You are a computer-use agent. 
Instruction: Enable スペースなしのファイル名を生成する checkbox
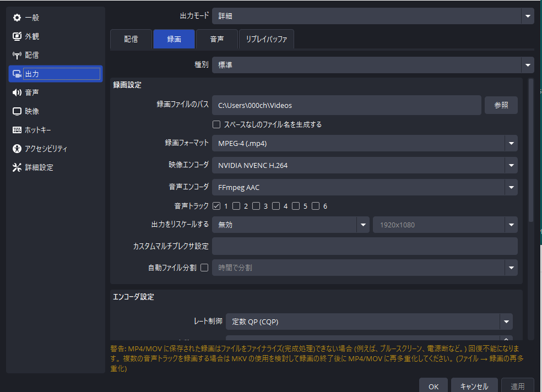(216, 124)
